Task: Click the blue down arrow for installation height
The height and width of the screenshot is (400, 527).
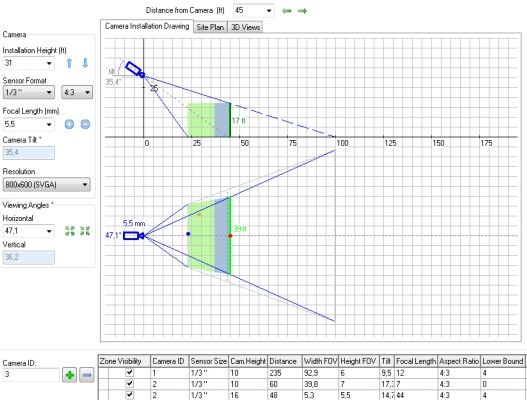Action: (x=85, y=63)
